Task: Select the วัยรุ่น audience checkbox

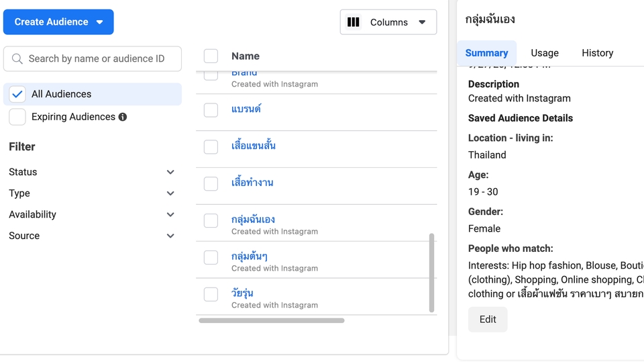Action: point(211,294)
